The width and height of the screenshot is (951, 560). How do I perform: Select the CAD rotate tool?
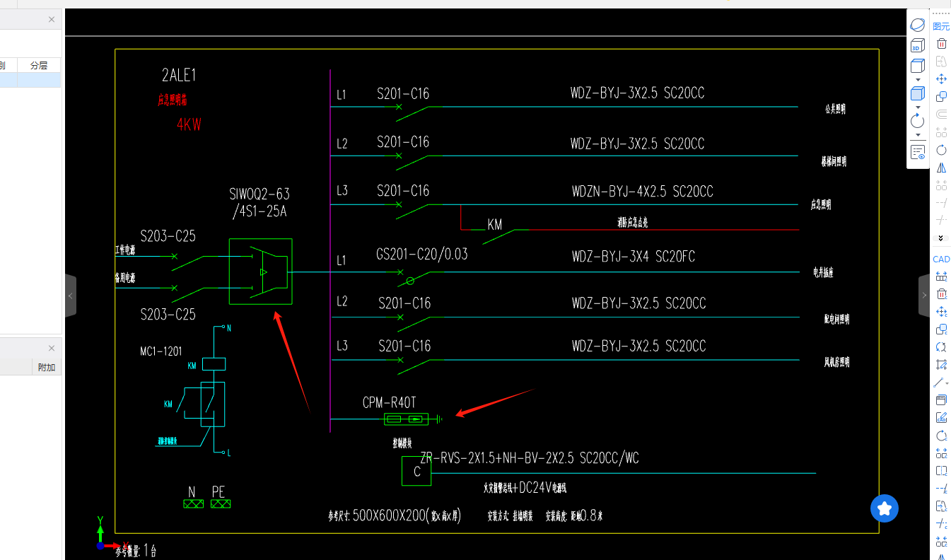(941, 436)
